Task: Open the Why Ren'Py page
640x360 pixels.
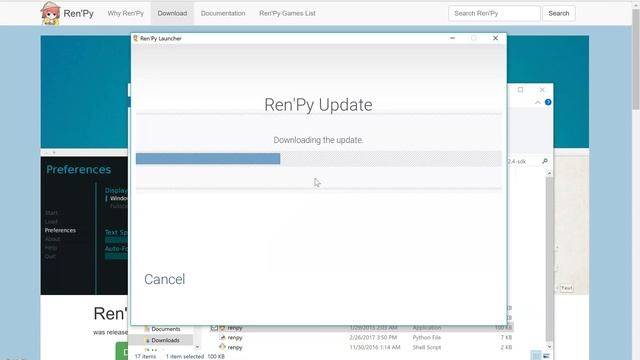Action: pyautogui.click(x=126, y=13)
